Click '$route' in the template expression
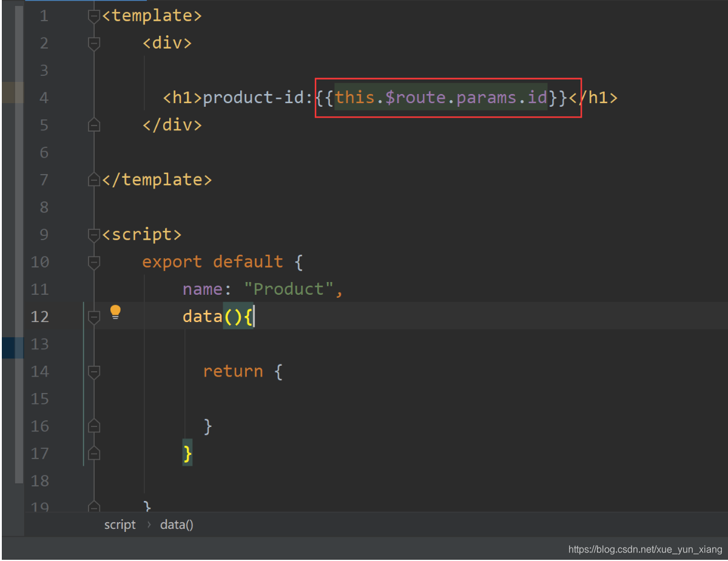Image resolution: width=728 pixels, height=561 pixels. click(x=416, y=97)
